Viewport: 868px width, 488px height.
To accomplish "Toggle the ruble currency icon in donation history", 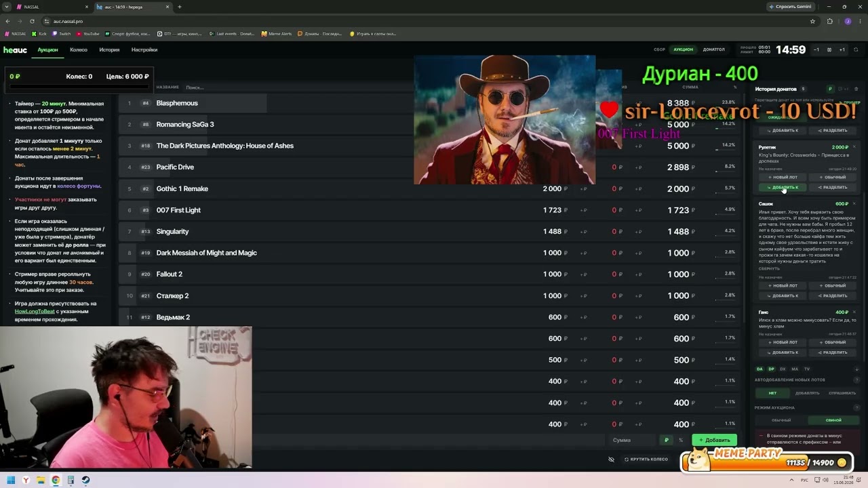I will (x=830, y=89).
